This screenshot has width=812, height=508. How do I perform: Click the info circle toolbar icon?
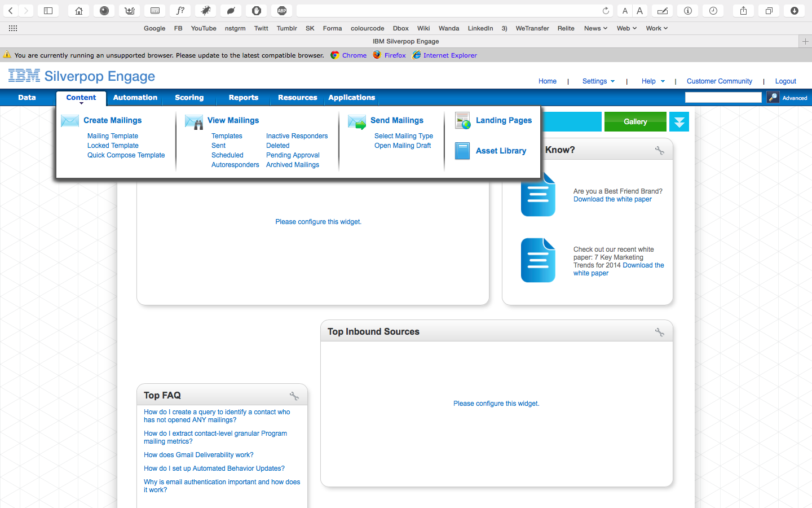pos(687,11)
